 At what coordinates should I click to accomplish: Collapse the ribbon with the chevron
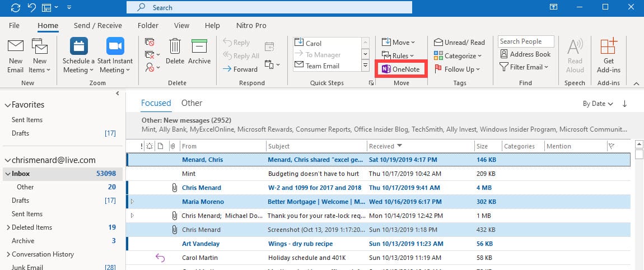[x=636, y=83]
